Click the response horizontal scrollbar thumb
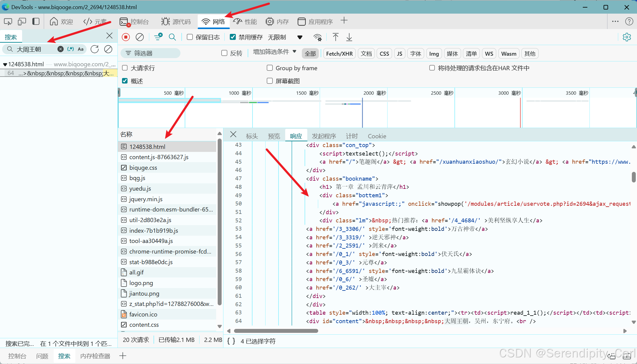637x364 pixels. tap(276, 331)
